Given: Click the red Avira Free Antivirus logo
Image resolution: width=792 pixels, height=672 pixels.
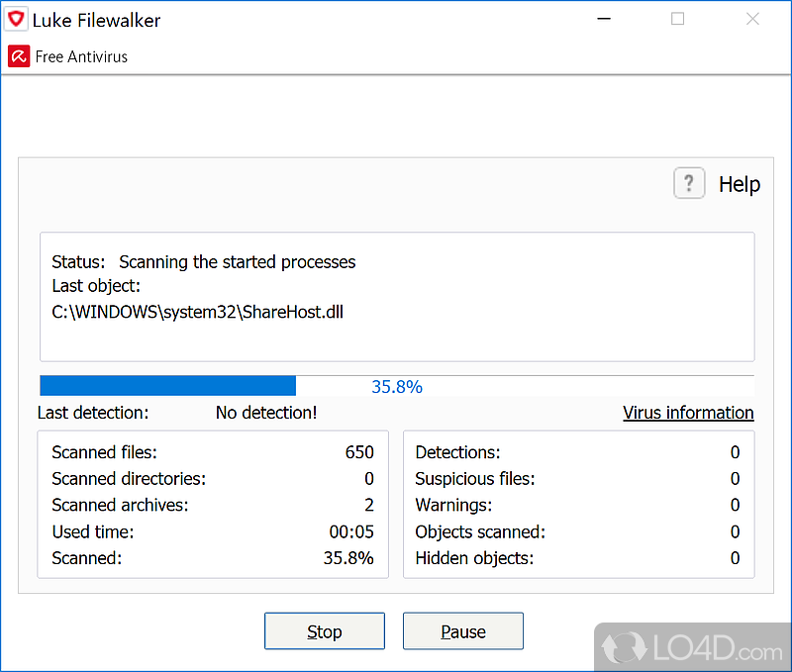Looking at the screenshot, I should (18, 56).
